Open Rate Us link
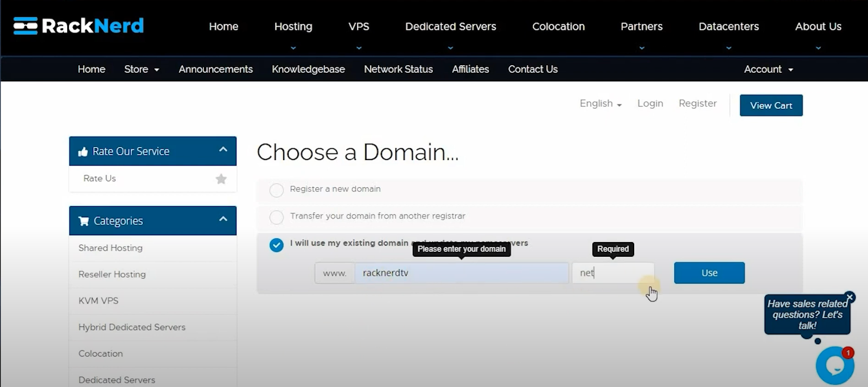The height and width of the screenshot is (387, 868). tap(99, 178)
